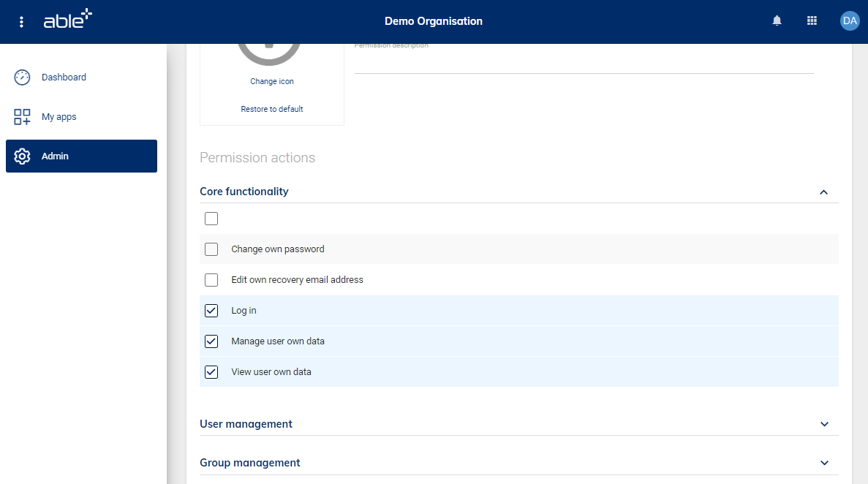Click the My apps grid icon
Viewport: 868px width, 484px height.
pos(22,117)
